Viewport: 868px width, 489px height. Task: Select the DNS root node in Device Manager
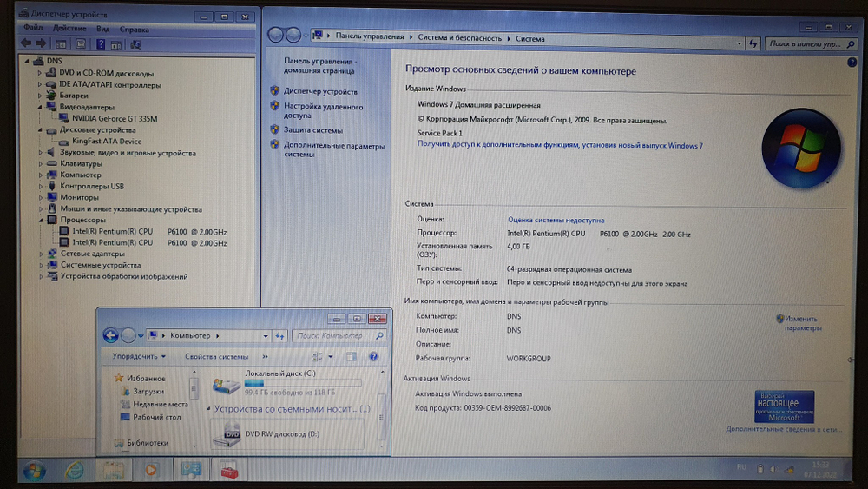point(54,61)
